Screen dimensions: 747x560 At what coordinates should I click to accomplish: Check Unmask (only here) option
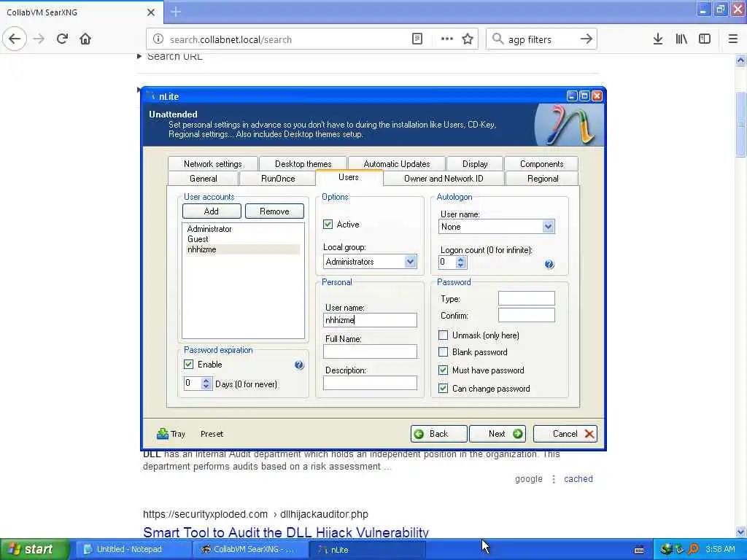click(443, 335)
